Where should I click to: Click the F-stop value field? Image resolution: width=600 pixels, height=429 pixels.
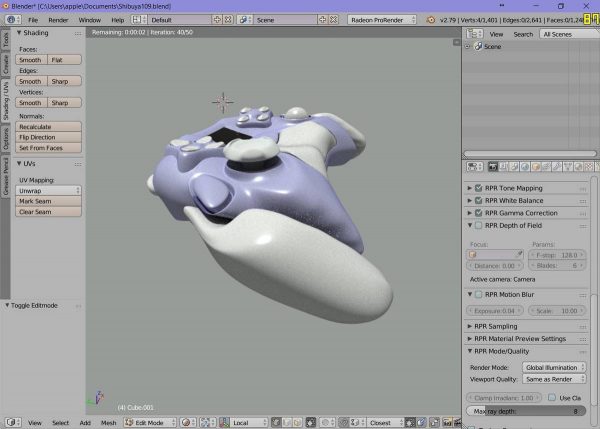pyautogui.click(x=558, y=254)
